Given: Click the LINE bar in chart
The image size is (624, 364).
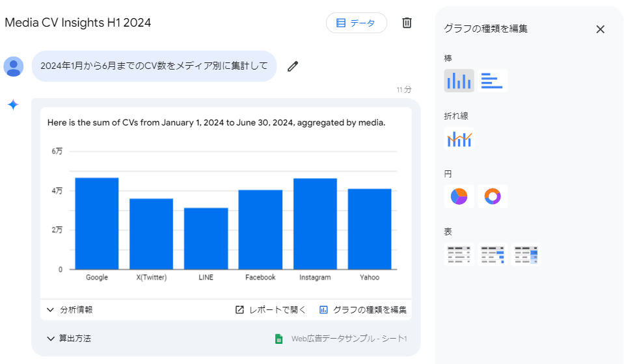Looking at the screenshot, I should (x=206, y=239).
